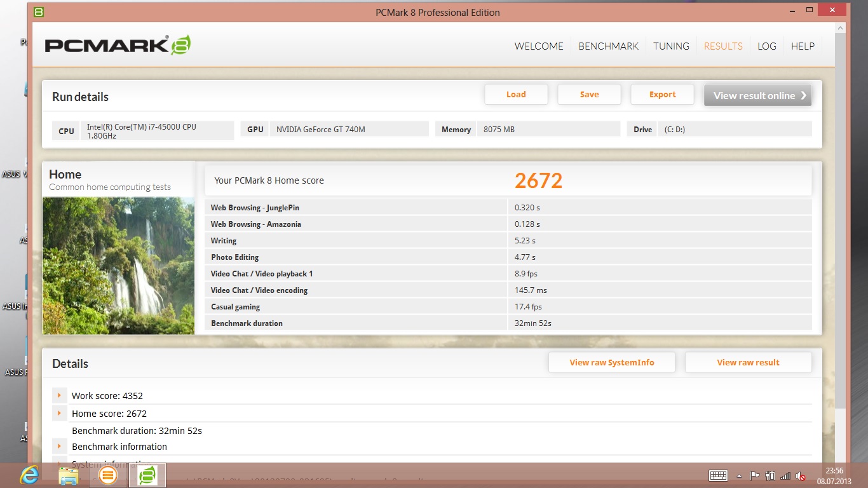Click the 17.4 fps value
This screenshot has height=488, width=868.
(x=528, y=306)
